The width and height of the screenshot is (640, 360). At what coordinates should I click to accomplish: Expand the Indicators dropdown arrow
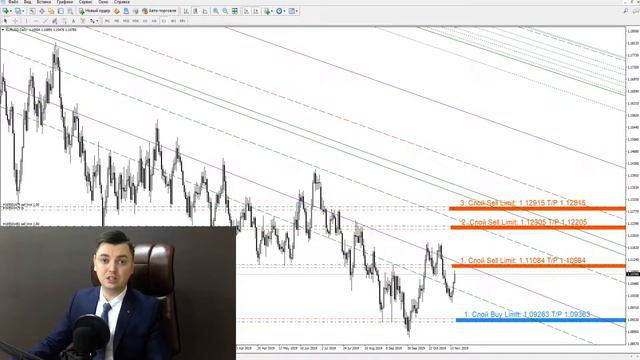pos(272,11)
